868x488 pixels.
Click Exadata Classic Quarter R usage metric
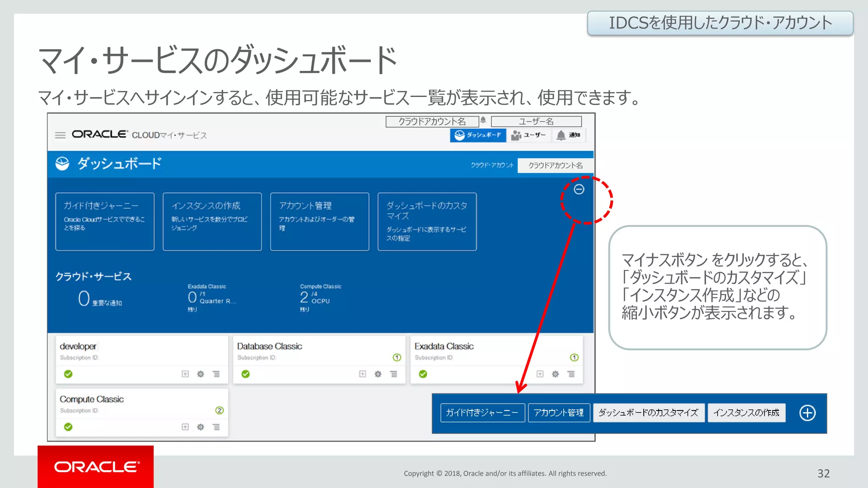(x=211, y=298)
